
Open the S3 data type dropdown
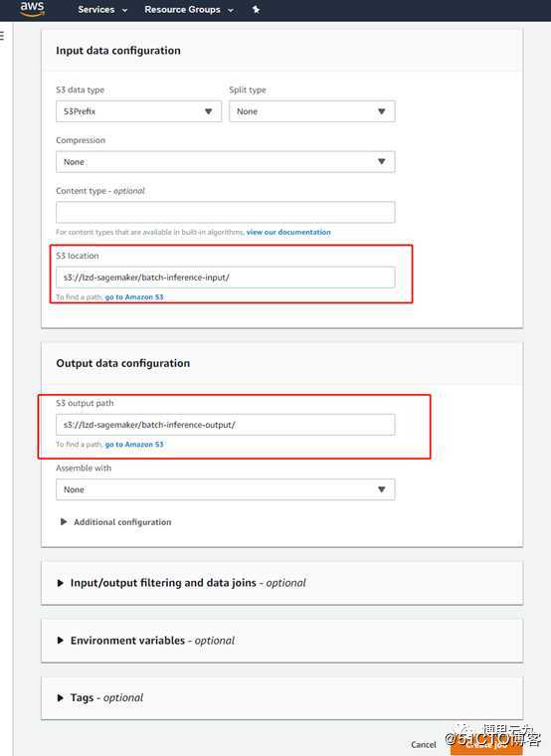pyautogui.click(x=139, y=111)
